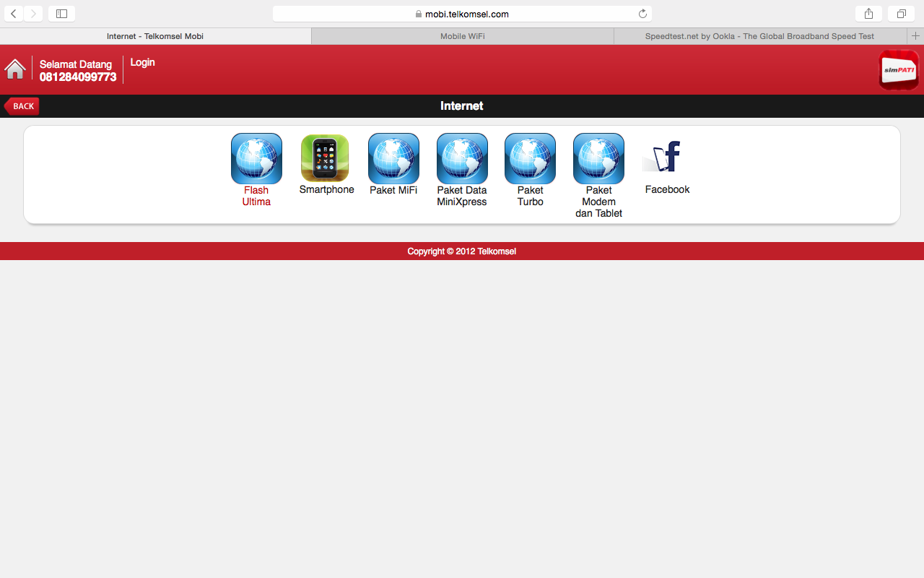Viewport: 924px width, 578px height.
Task: Click the Login link
Action: tap(142, 62)
